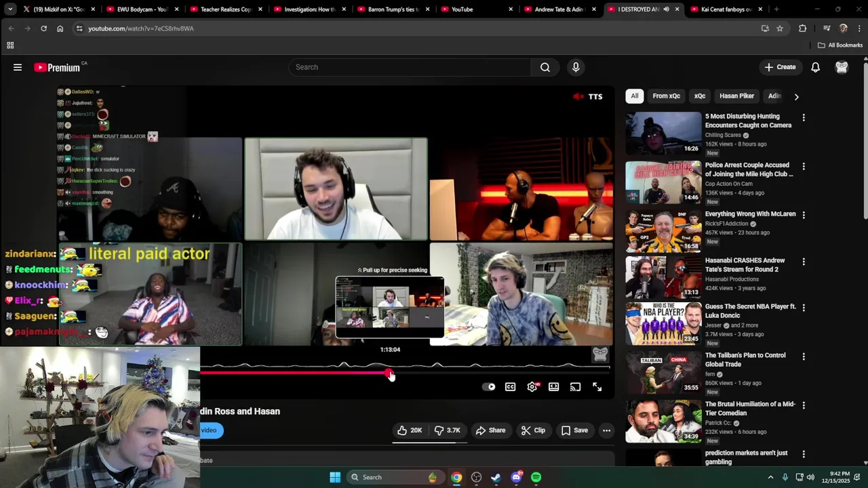Switch to theater mode in player
868x488 pixels.
[x=554, y=387]
